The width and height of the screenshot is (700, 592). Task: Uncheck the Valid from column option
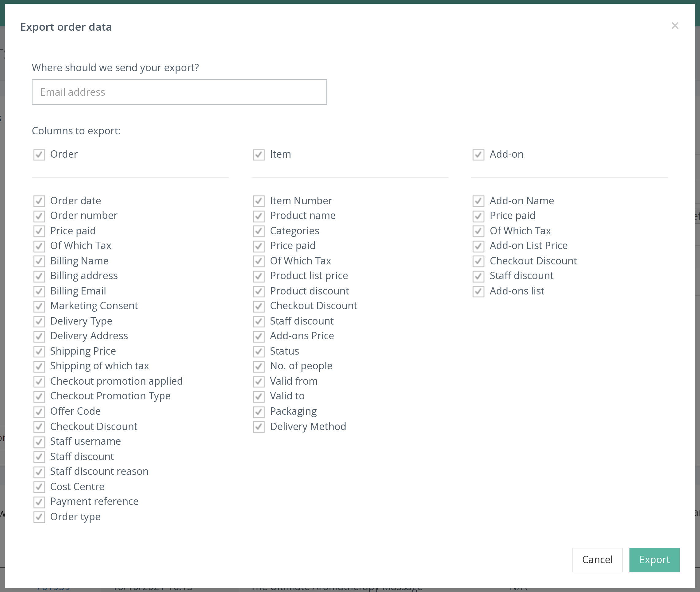click(x=258, y=381)
